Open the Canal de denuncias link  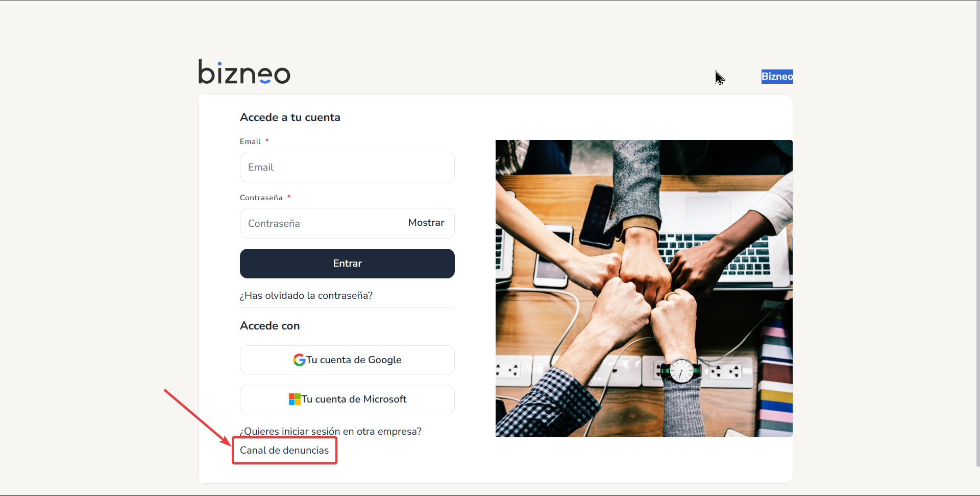click(x=284, y=451)
